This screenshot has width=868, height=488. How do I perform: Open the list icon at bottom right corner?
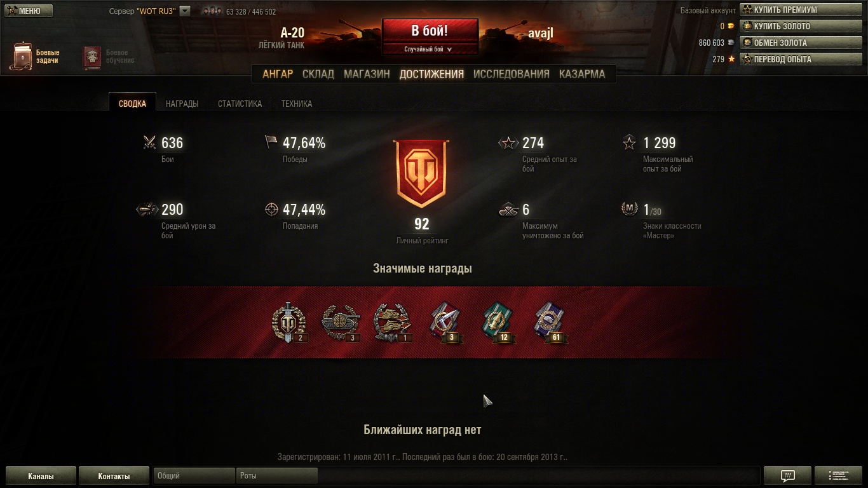point(839,475)
